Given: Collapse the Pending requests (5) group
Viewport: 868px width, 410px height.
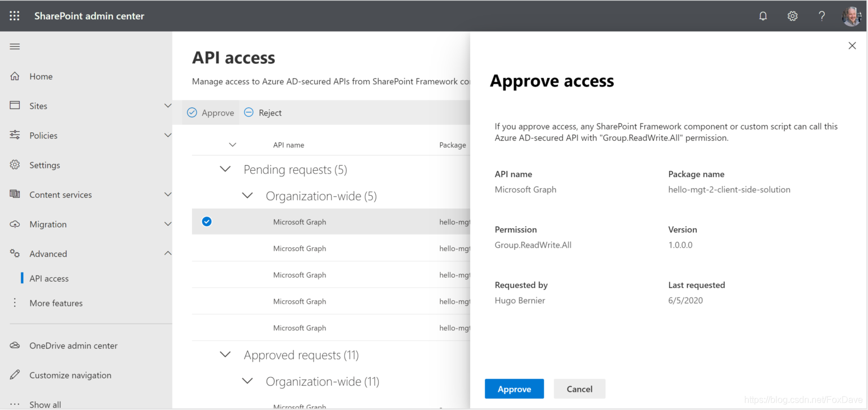Looking at the screenshot, I should (x=225, y=170).
